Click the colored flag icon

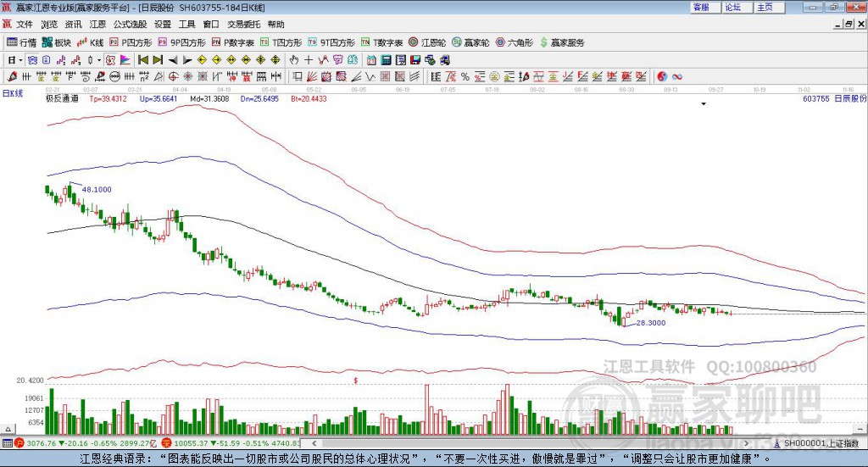125,60
